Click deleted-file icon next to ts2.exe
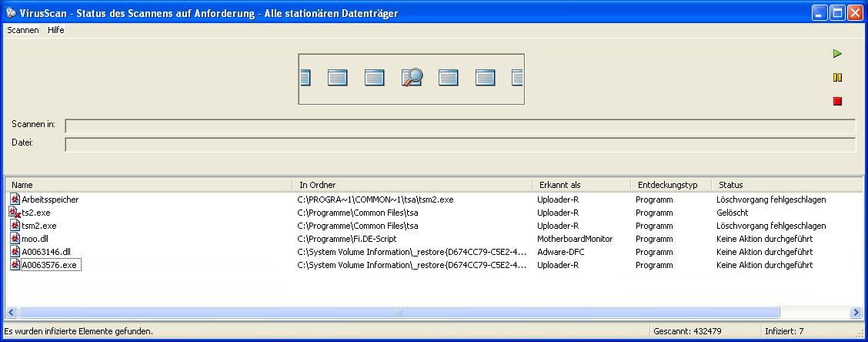 click(x=15, y=213)
